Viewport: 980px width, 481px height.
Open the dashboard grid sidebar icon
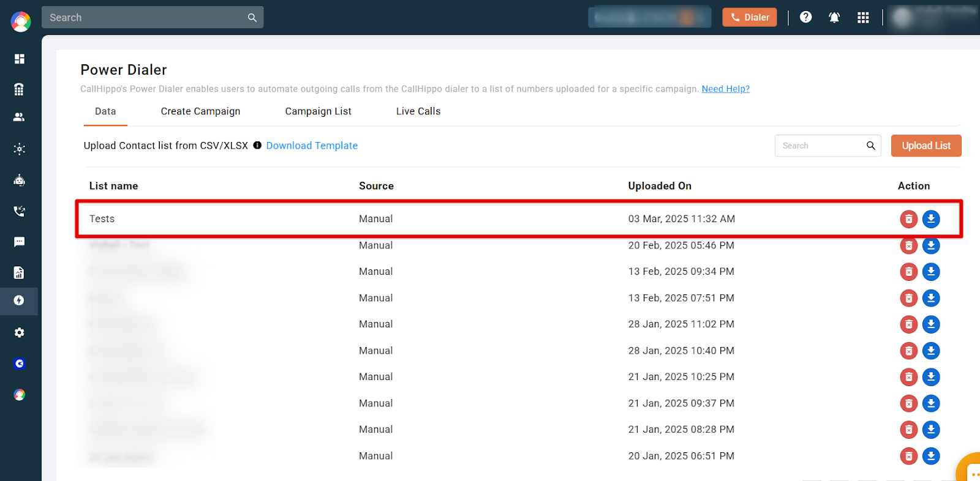pyautogui.click(x=20, y=59)
